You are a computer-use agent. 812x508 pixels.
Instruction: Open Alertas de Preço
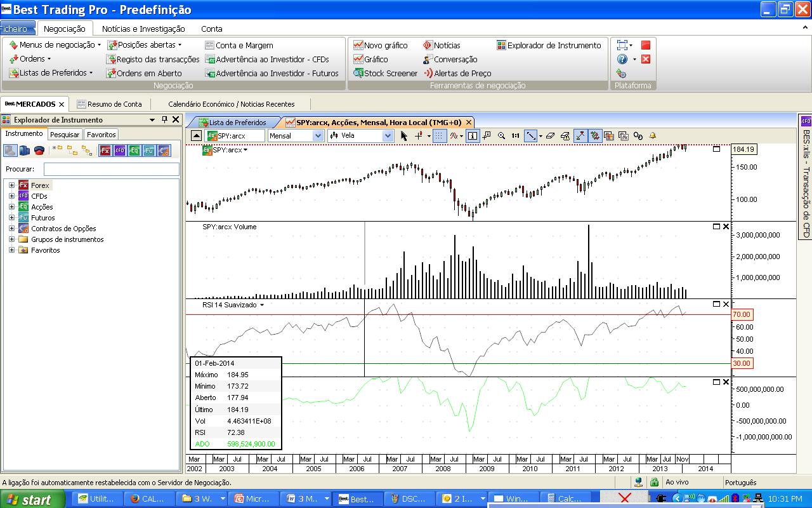pyautogui.click(x=457, y=73)
